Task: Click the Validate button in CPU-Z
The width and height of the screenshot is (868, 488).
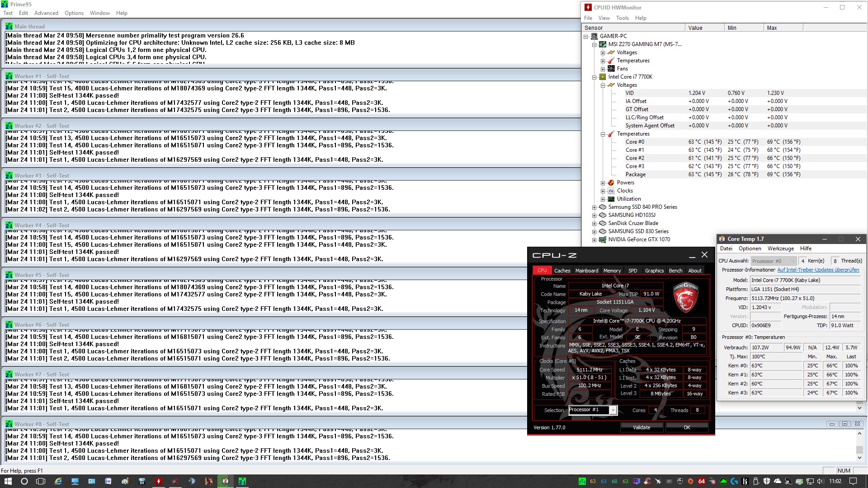Action: point(641,427)
